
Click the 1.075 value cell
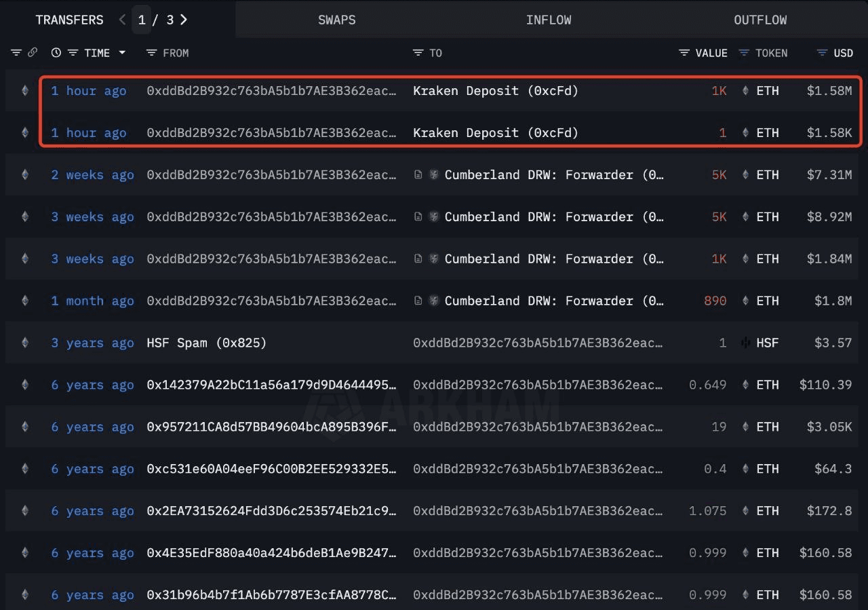[708, 511]
